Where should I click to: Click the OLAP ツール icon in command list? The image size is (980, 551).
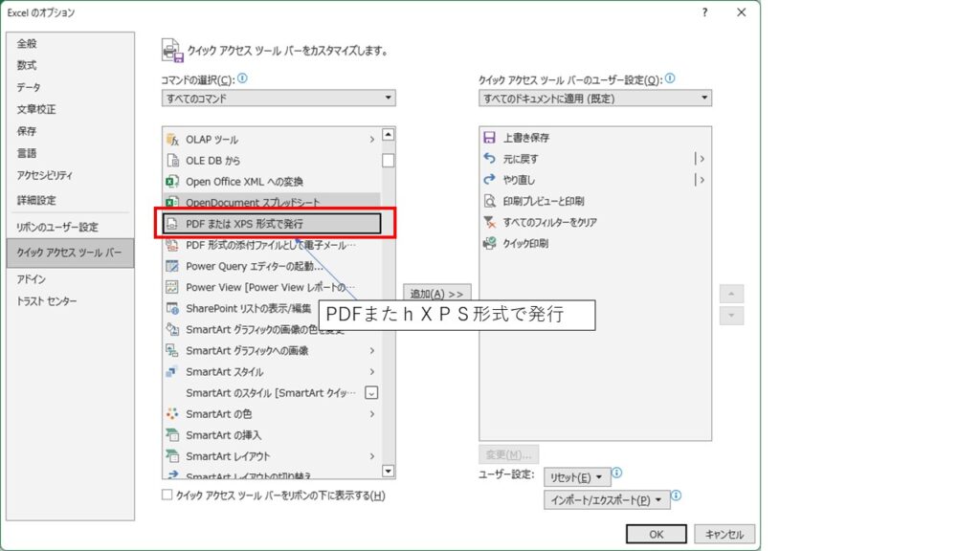(x=172, y=140)
